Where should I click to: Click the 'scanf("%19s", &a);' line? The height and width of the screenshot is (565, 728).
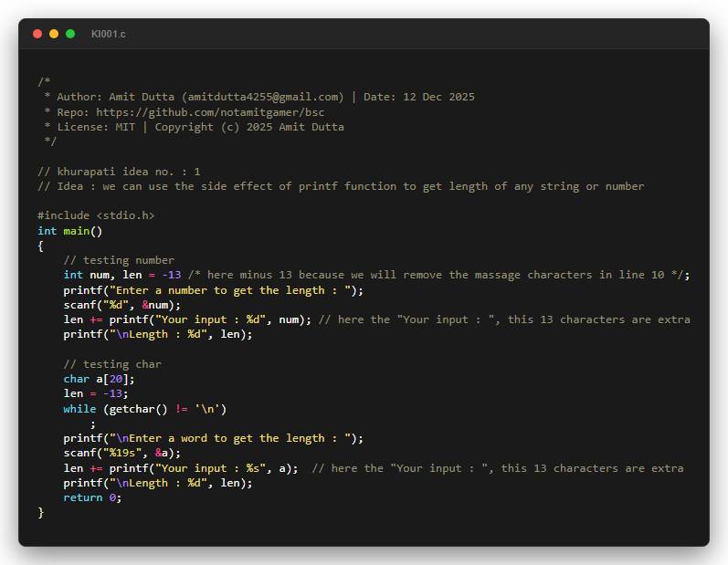click(122, 454)
